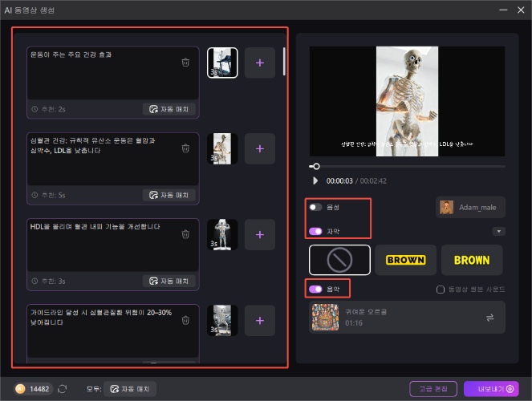Toggle the 음성 voice switch on
Screen dimensions: 532x401
click(315, 207)
